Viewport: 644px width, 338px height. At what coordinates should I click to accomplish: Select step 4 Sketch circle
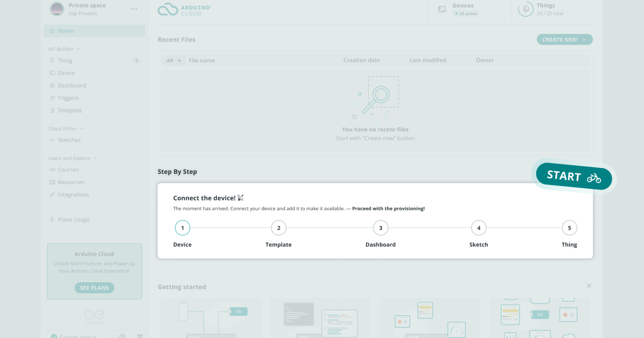(x=479, y=228)
